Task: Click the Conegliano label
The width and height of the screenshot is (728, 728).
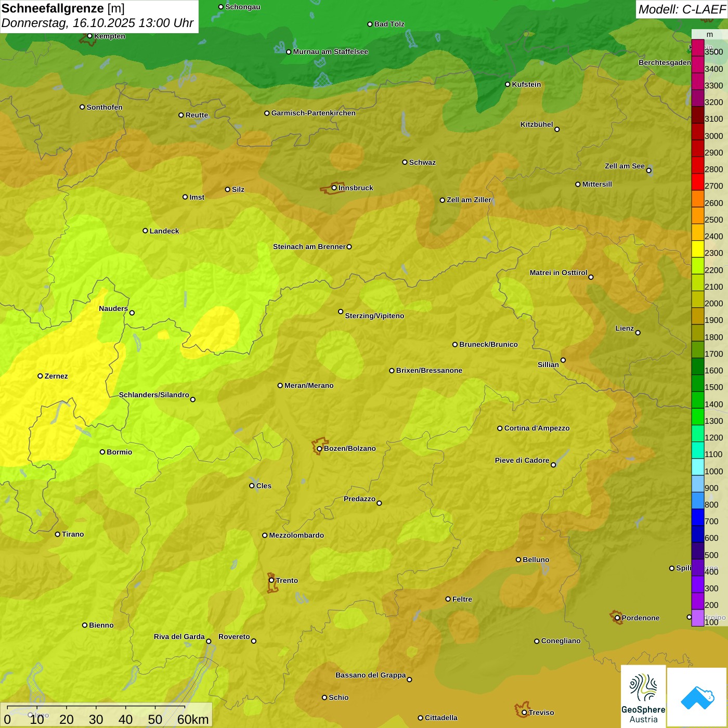Action: click(x=561, y=641)
